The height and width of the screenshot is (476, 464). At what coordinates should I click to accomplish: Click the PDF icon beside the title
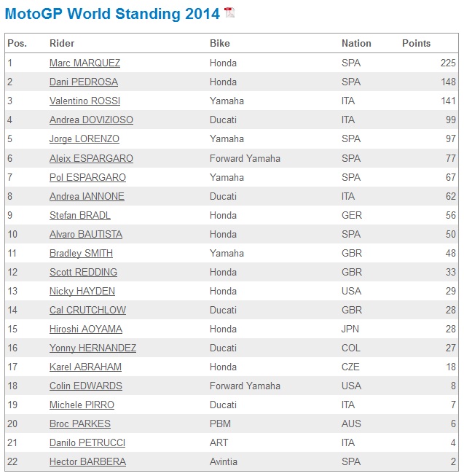tap(229, 12)
